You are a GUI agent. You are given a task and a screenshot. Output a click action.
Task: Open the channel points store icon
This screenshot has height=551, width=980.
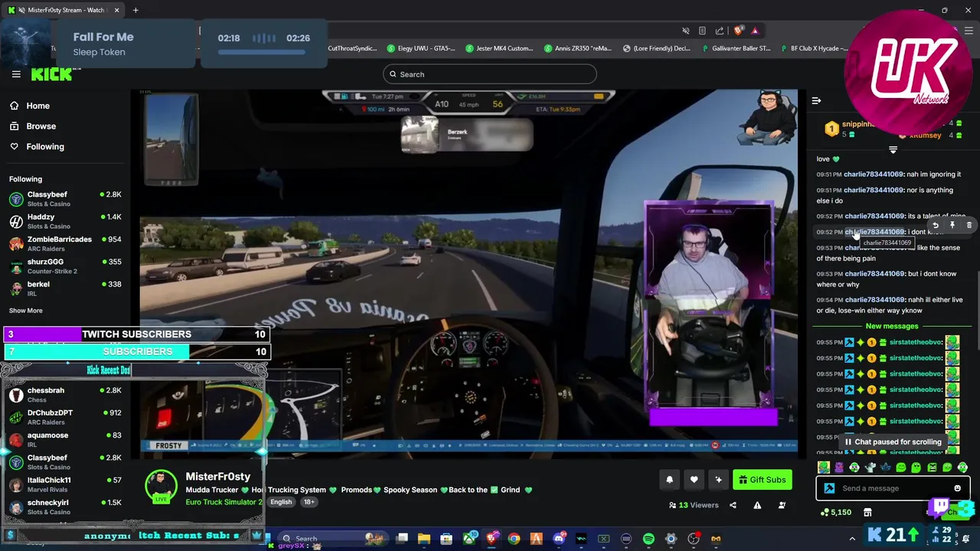(x=867, y=512)
